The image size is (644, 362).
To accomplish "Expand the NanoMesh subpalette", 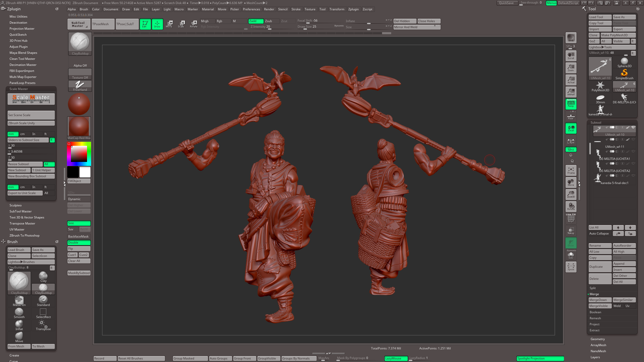I will coord(598,351).
